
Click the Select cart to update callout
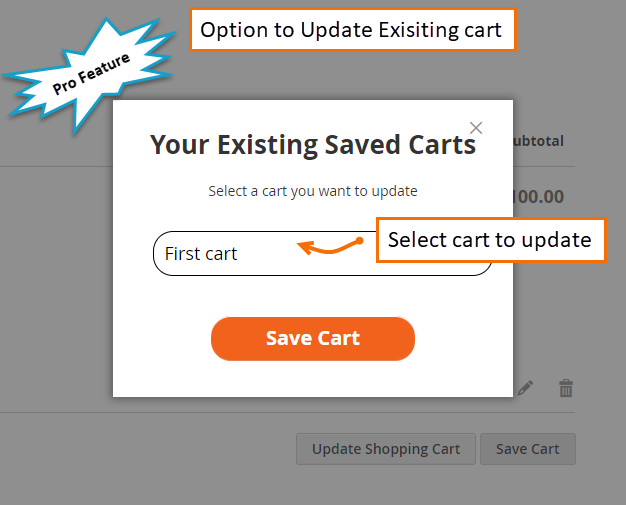pyautogui.click(x=490, y=240)
